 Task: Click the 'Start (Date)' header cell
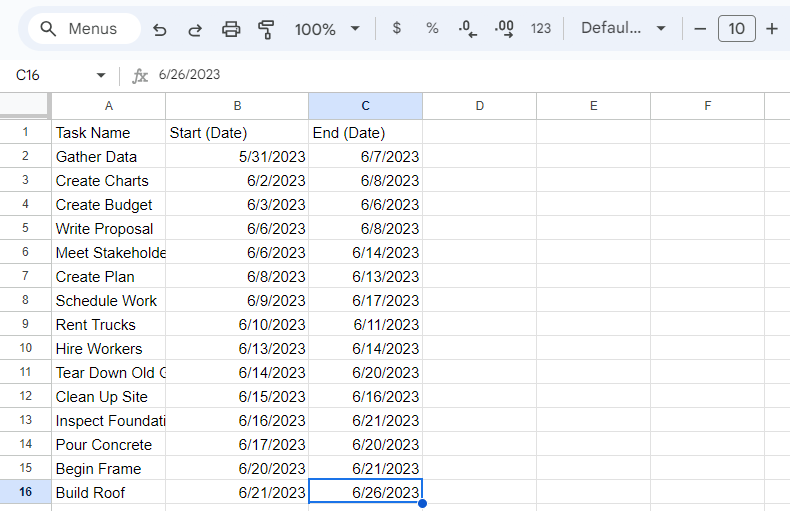click(237, 132)
